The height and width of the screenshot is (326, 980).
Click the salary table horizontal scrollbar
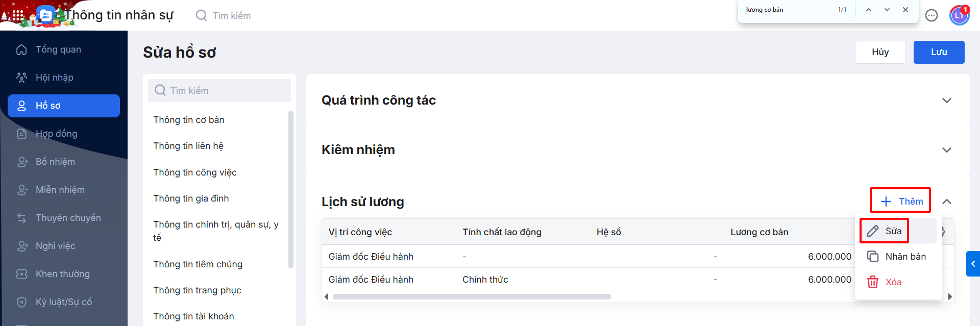(x=471, y=296)
